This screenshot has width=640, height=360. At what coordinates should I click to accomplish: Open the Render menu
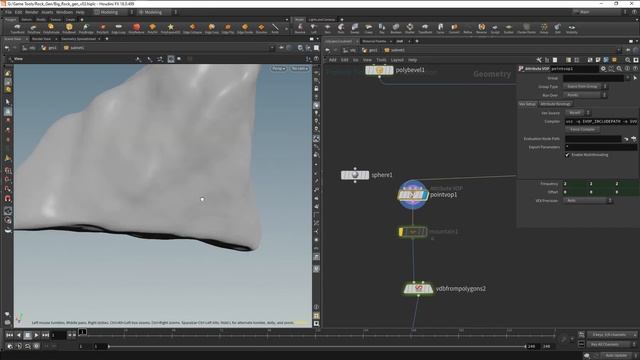tap(31, 12)
